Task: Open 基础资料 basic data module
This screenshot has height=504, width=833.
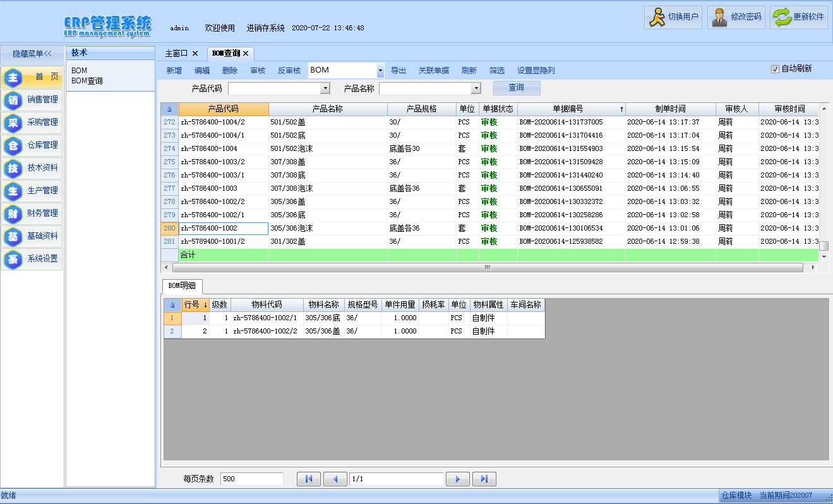Action: pos(32,236)
